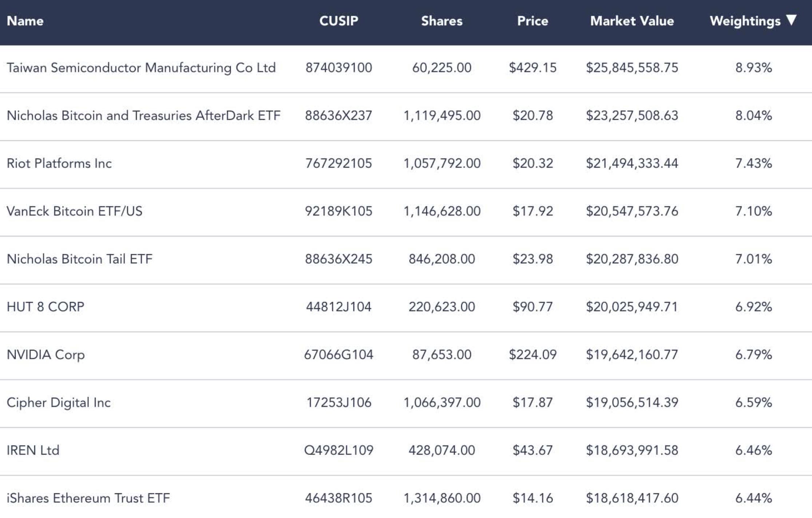
Task: Select the HUT 8 CORP name
Action: [45, 307]
